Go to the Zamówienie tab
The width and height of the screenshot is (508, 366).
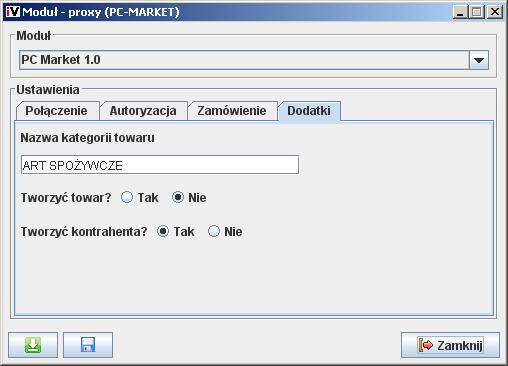(232, 111)
